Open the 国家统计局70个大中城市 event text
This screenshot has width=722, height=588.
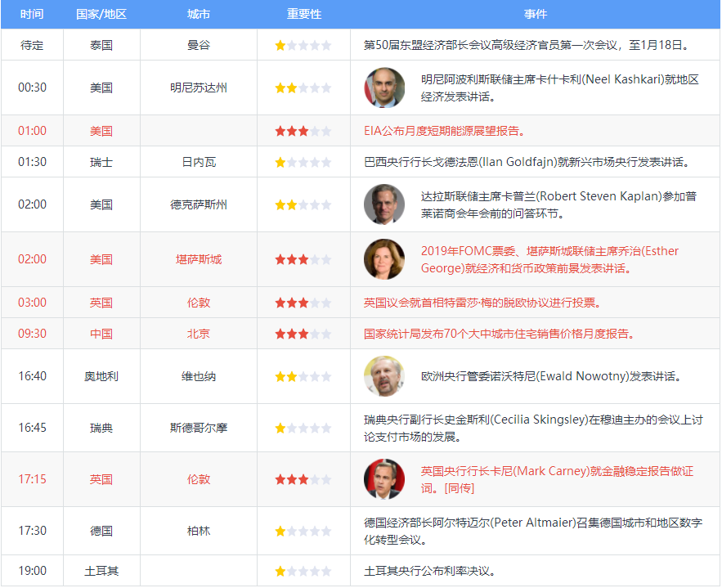tap(499, 334)
